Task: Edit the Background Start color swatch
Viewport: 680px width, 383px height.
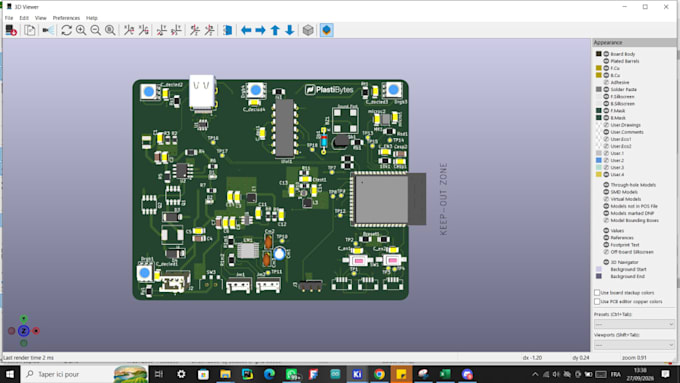Action: (x=598, y=269)
